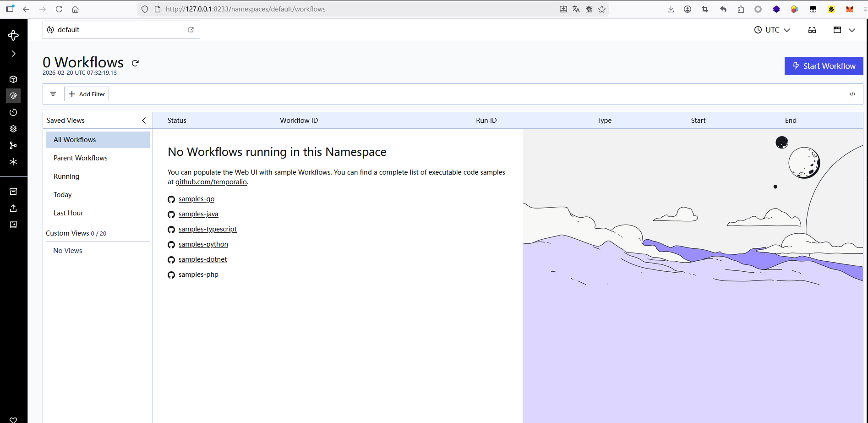868x423 pixels.
Task: Open namespace in new tab icon
Action: pyautogui.click(x=191, y=30)
